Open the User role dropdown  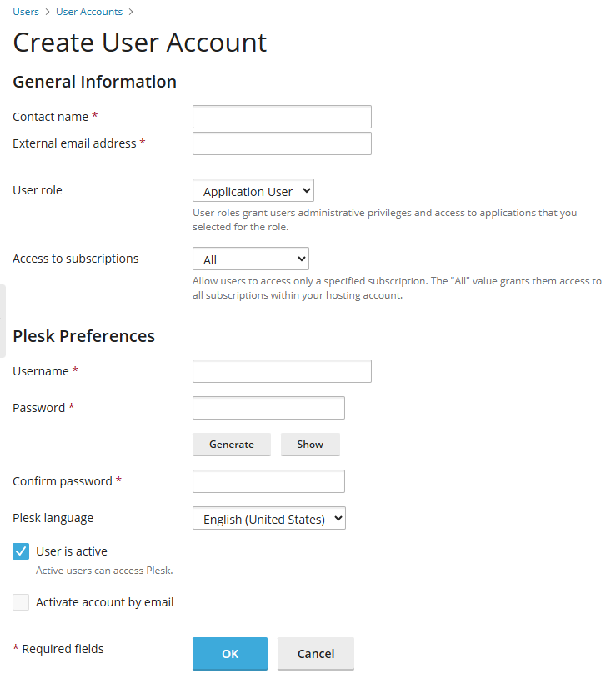pos(253,191)
